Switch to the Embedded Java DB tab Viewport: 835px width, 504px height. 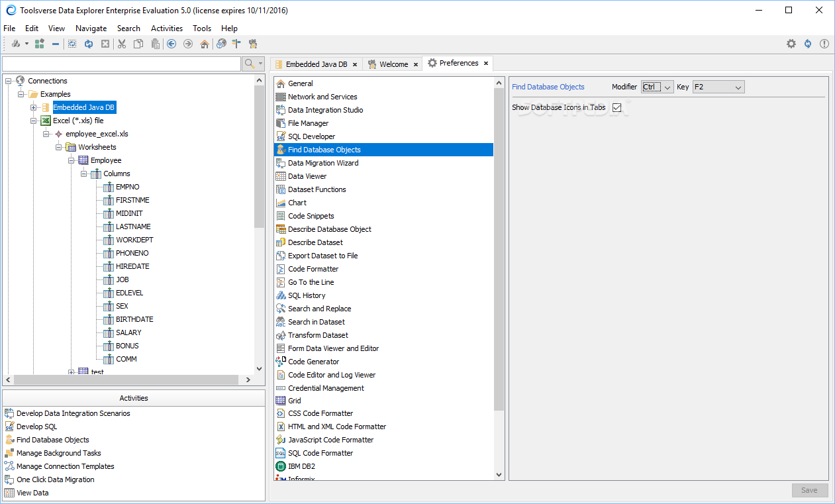317,64
